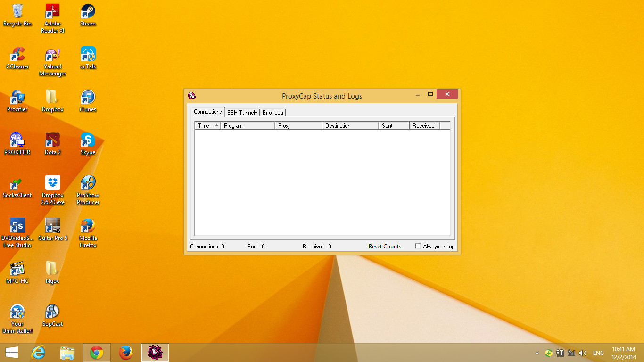
Task: Open ProxyCap from the taskbar
Action: [x=155, y=353]
